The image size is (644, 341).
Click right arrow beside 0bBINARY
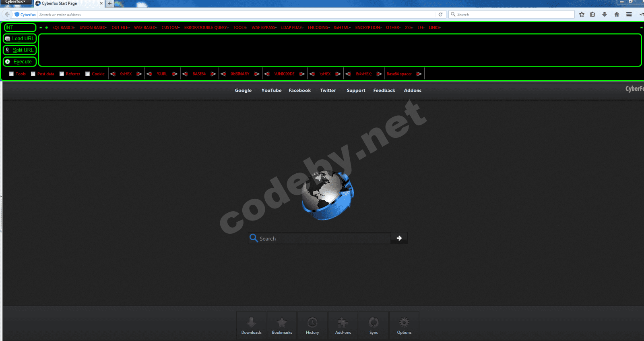pos(257,74)
